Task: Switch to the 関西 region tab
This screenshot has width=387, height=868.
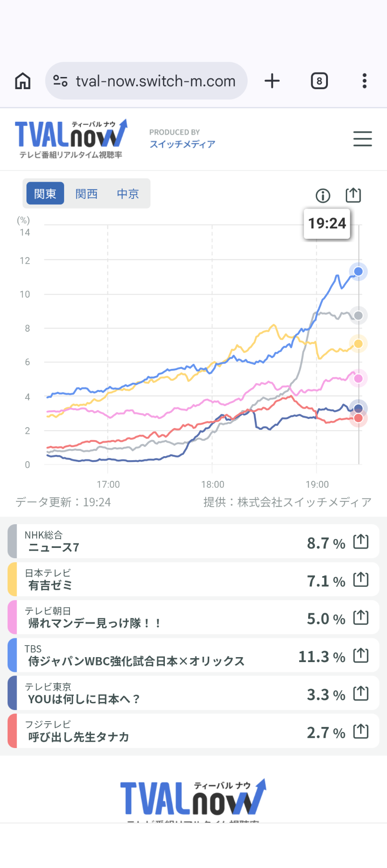Action: click(x=86, y=193)
